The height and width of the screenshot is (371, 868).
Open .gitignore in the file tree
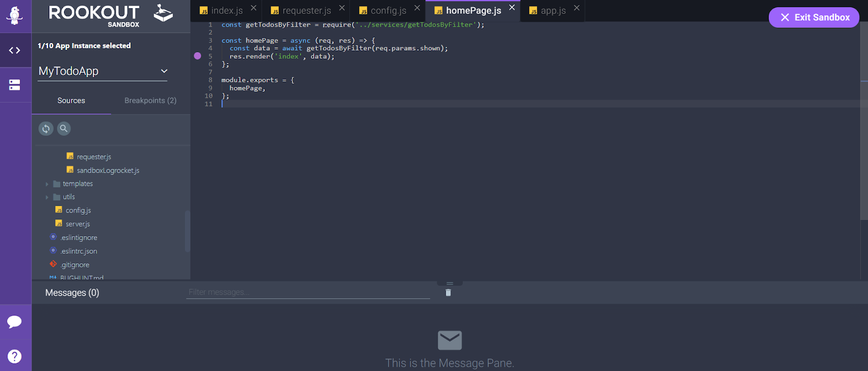pos(75,265)
